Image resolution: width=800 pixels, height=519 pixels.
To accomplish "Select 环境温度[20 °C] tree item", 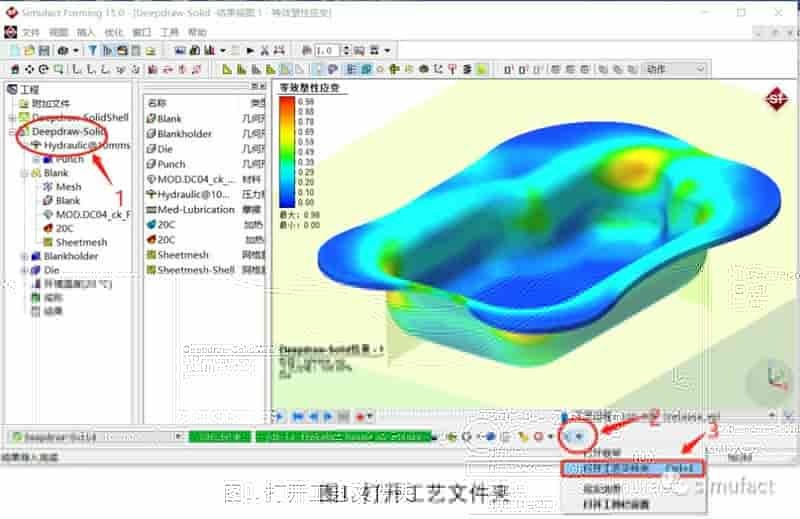I will click(71, 284).
